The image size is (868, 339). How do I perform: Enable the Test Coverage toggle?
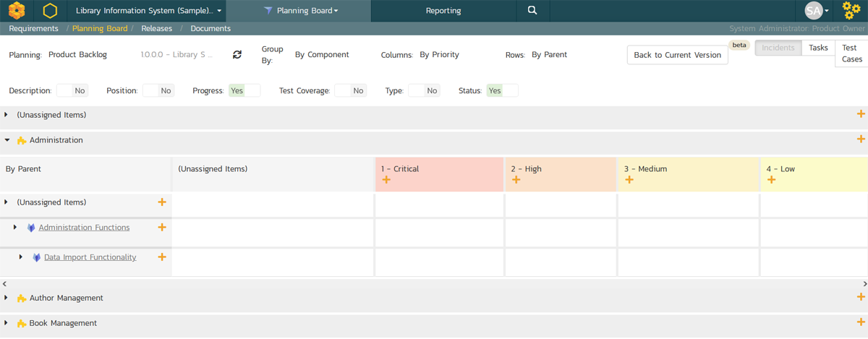coord(350,91)
